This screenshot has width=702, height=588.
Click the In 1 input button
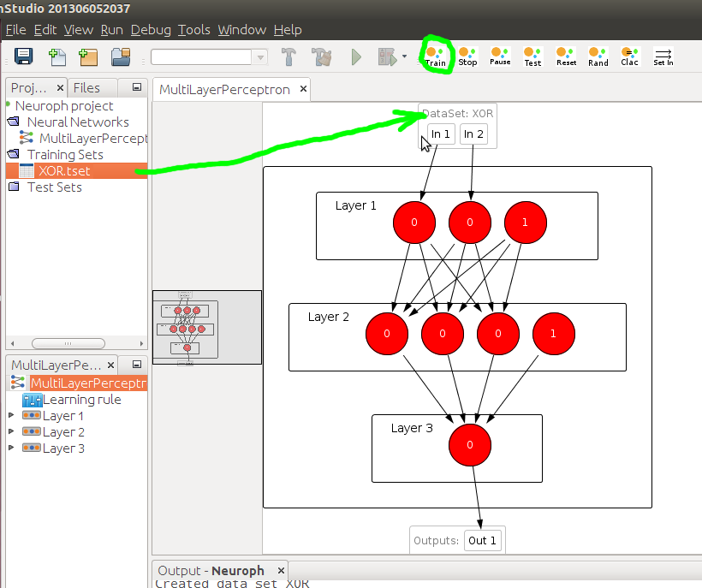pyautogui.click(x=440, y=134)
